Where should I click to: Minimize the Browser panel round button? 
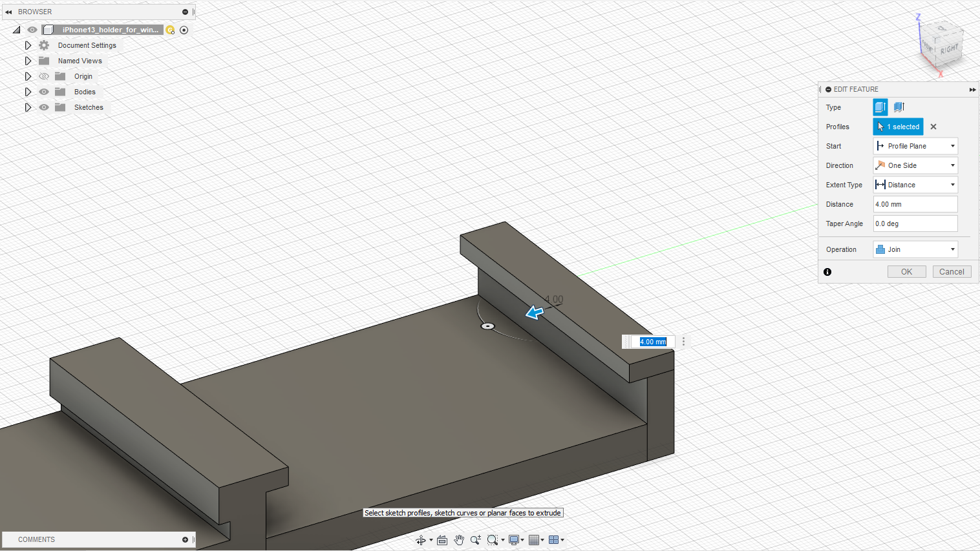(x=185, y=12)
